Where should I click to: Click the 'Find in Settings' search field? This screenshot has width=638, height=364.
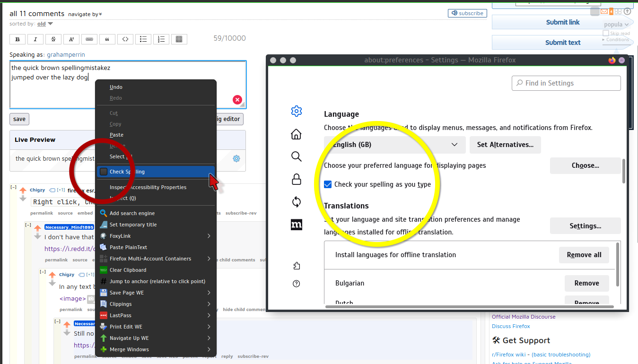566,83
